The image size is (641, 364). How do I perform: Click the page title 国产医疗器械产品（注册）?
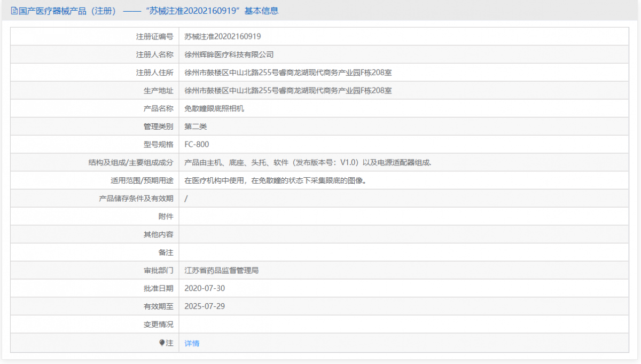coord(68,11)
